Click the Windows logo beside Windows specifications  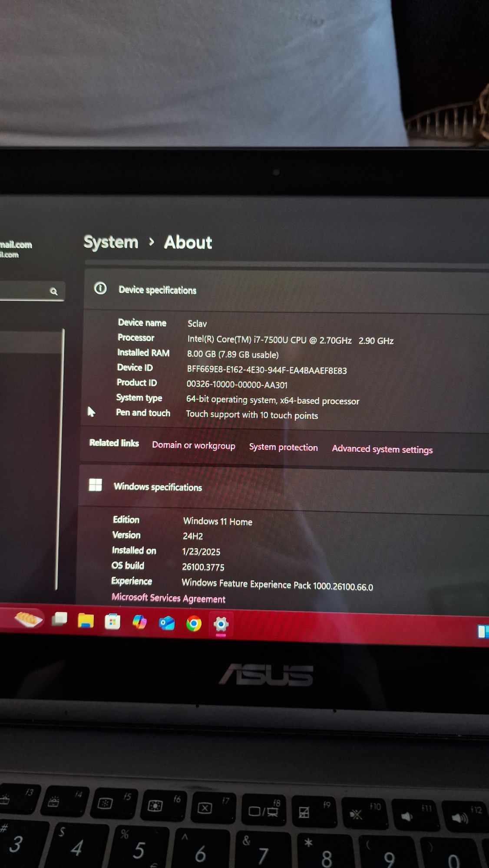click(x=95, y=485)
